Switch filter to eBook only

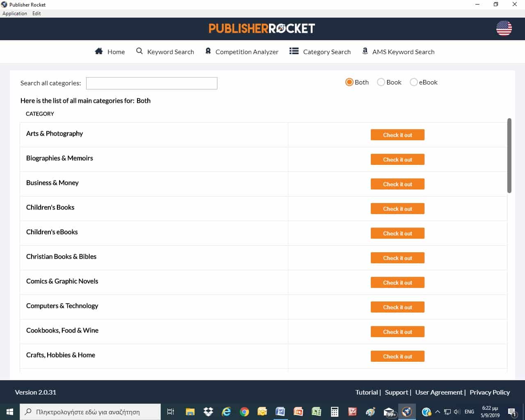(414, 82)
